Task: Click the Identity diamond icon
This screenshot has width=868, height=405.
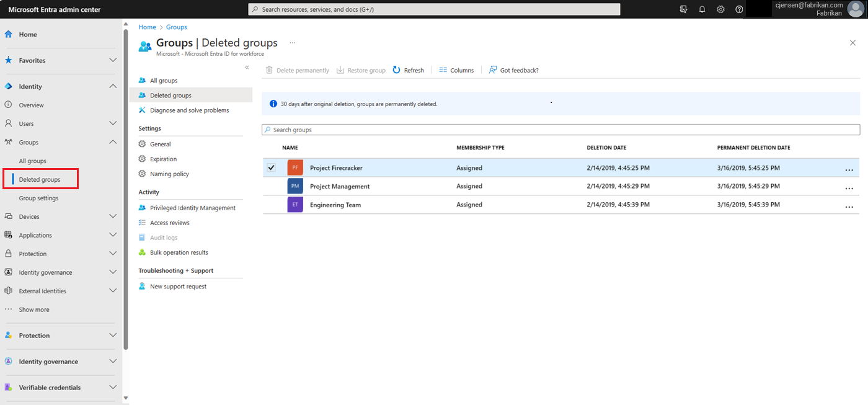Action: [9, 87]
